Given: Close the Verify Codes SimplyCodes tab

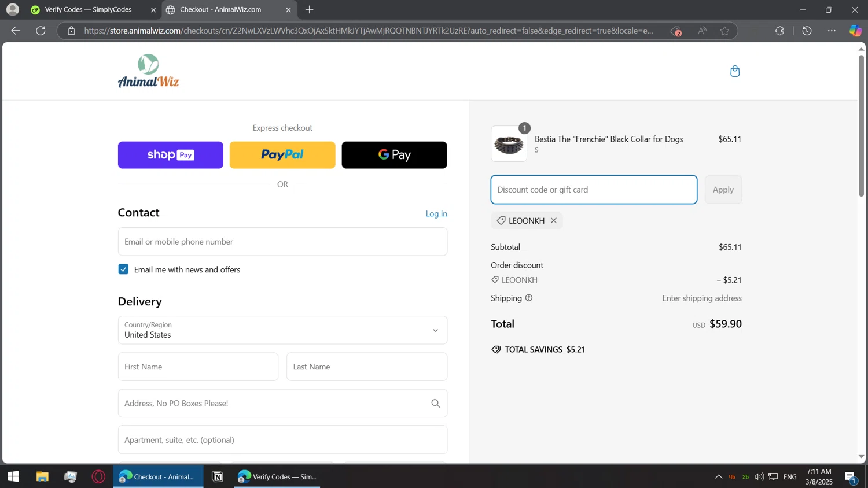Looking at the screenshot, I should pos(153,10).
